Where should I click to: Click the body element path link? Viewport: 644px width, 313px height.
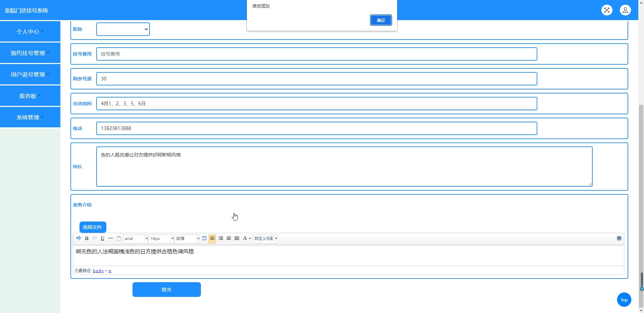98,271
